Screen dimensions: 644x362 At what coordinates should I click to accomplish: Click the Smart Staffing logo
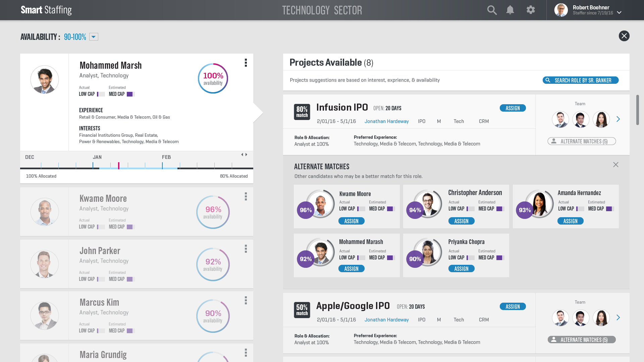point(46,10)
